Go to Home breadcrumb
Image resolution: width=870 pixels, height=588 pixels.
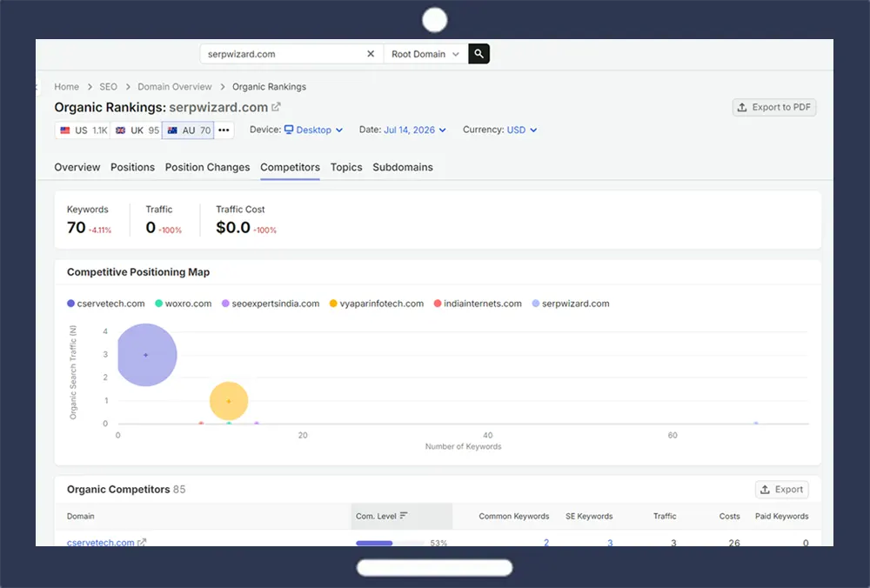point(67,86)
